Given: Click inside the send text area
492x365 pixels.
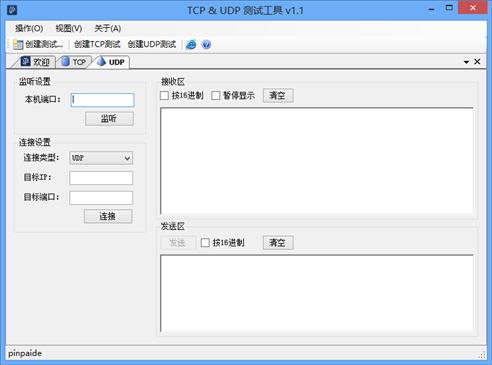Looking at the screenshot, I should click(x=317, y=293).
